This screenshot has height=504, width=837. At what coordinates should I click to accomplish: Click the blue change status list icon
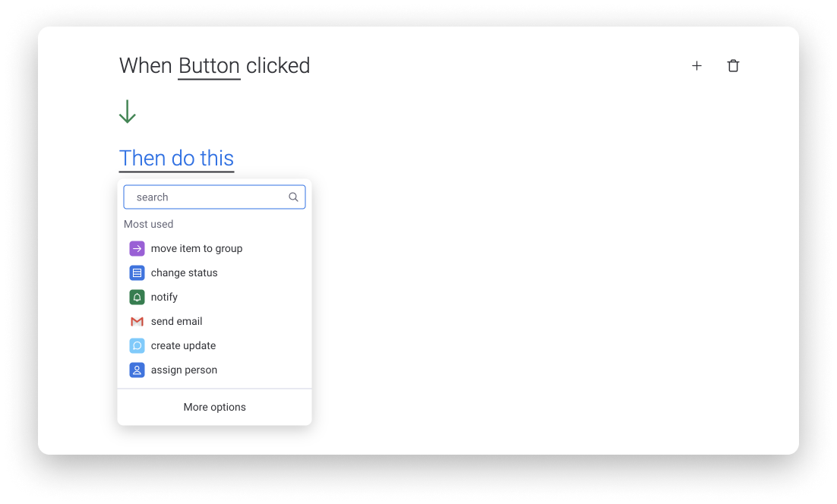[x=137, y=272]
